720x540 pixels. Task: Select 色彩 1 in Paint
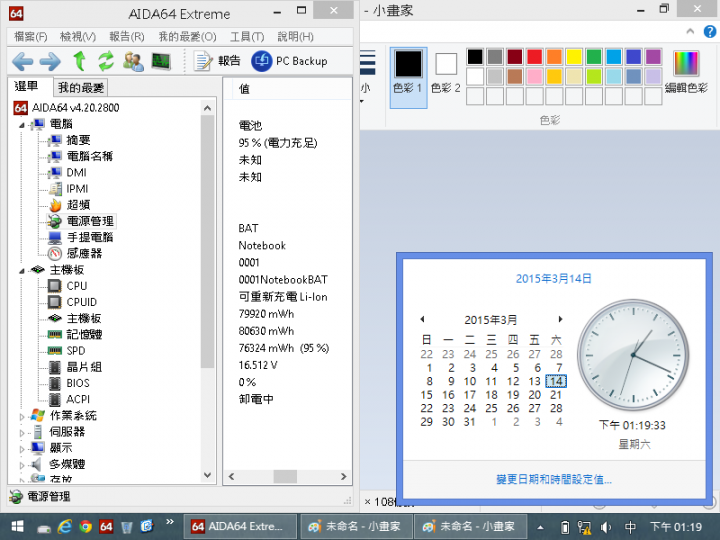[x=408, y=77]
